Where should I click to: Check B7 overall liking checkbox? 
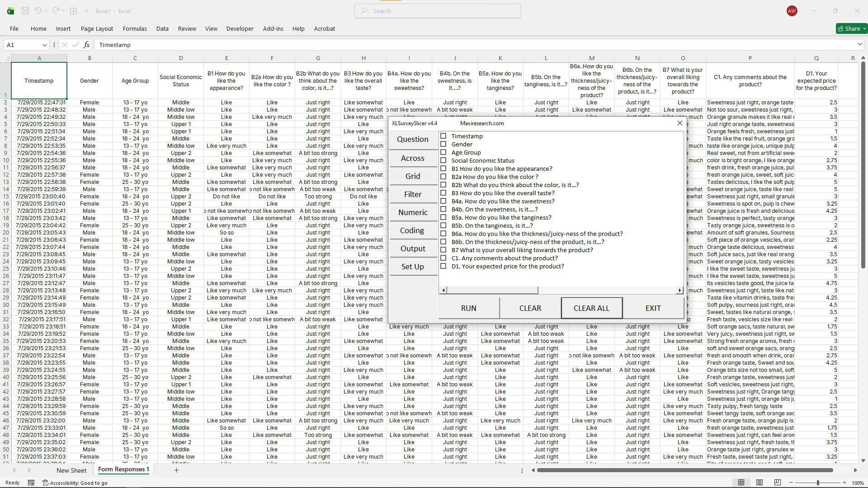click(x=443, y=250)
